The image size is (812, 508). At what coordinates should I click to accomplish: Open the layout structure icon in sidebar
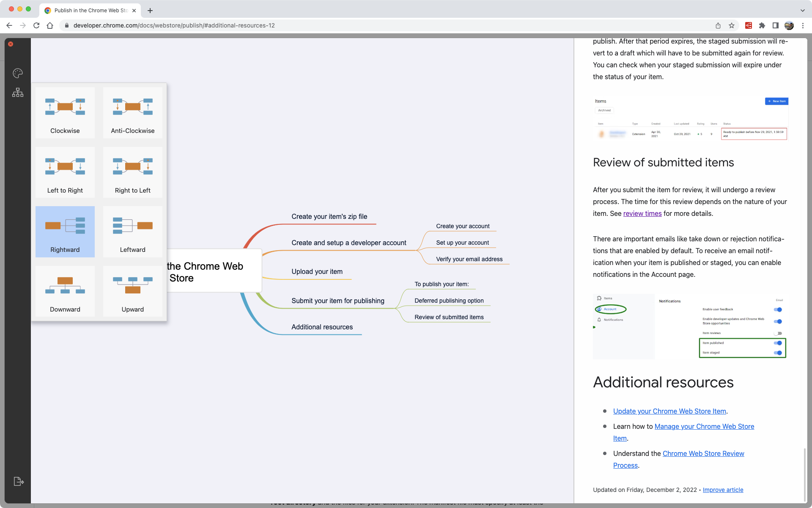[x=18, y=92]
